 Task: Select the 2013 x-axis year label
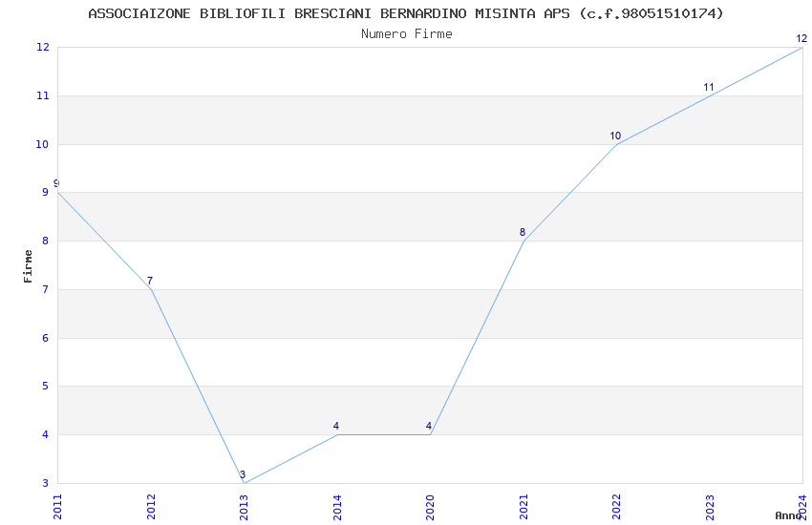244,507
